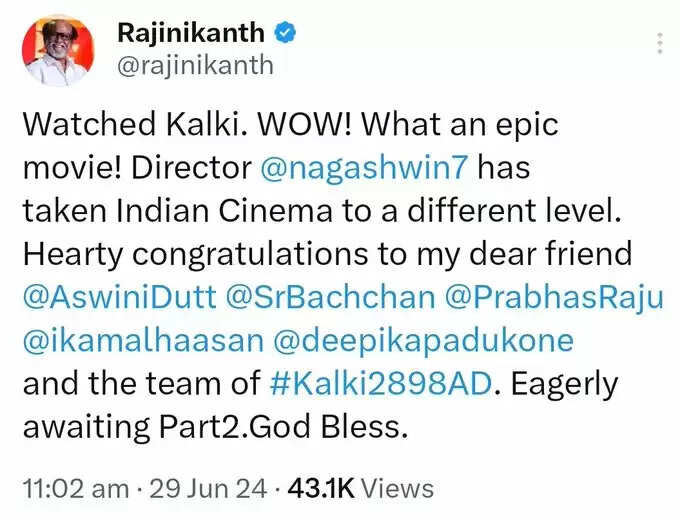Open Rajinikanth's profile picture
This screenshot has width=680, height=521.
tap(58, 50)
